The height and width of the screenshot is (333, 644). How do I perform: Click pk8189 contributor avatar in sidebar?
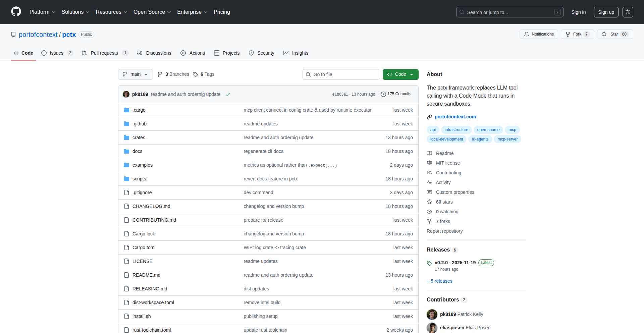[x=432, y=314]
